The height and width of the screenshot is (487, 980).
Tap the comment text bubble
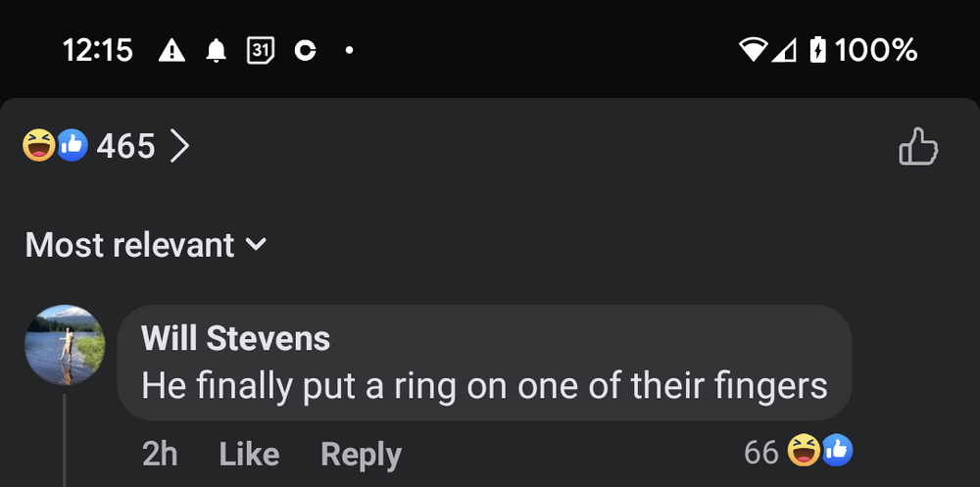(x=484, y=384)
